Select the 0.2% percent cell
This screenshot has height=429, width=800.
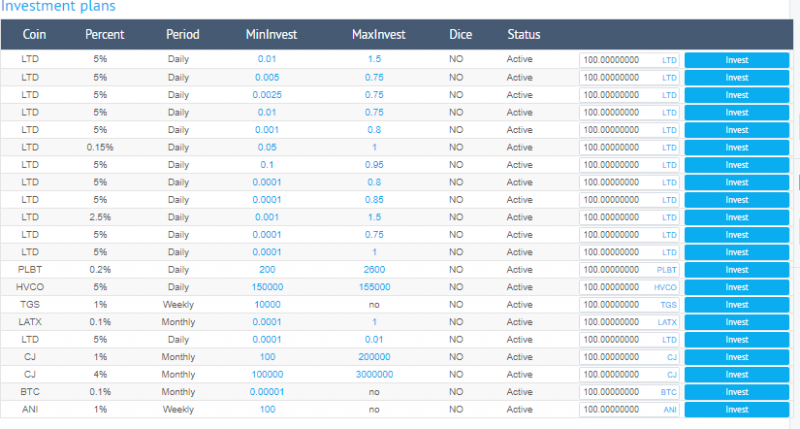100,270
